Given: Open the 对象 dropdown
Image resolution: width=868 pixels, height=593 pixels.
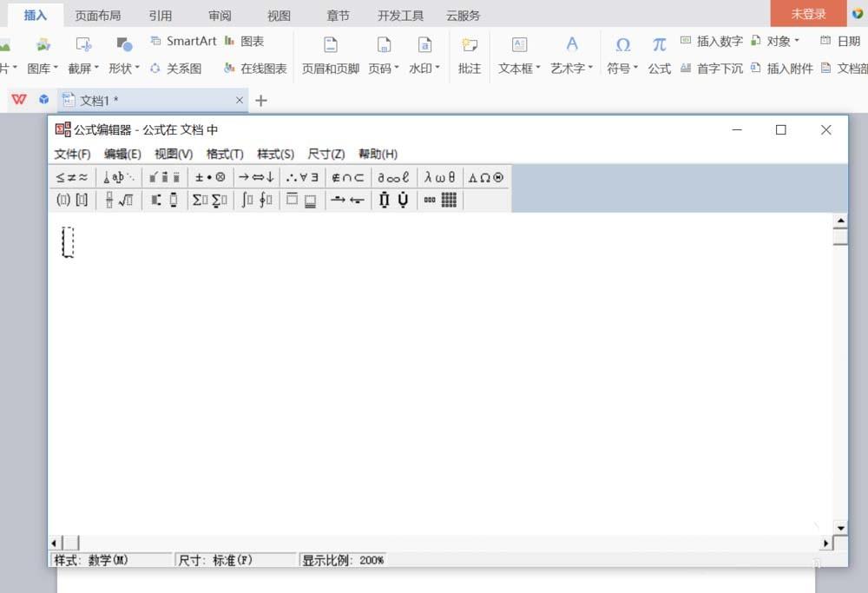Looking at the screenshot, I should tap(777, 41).
